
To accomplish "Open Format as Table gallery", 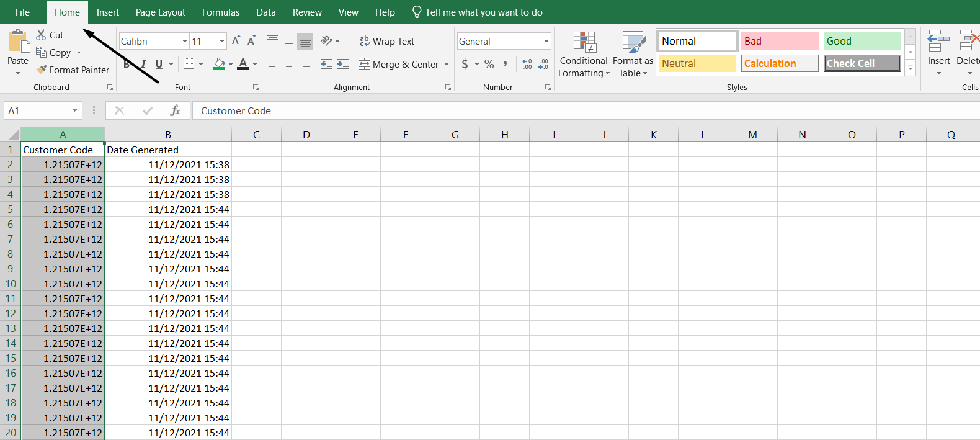I will click(633, 54).
